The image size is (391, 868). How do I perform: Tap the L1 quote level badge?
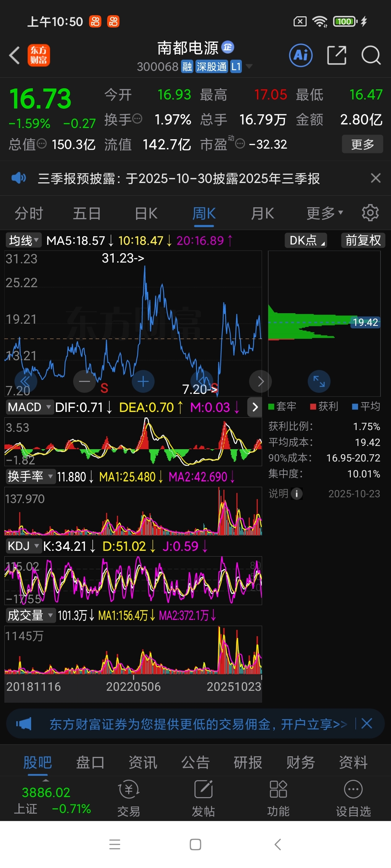coord(236,67)
